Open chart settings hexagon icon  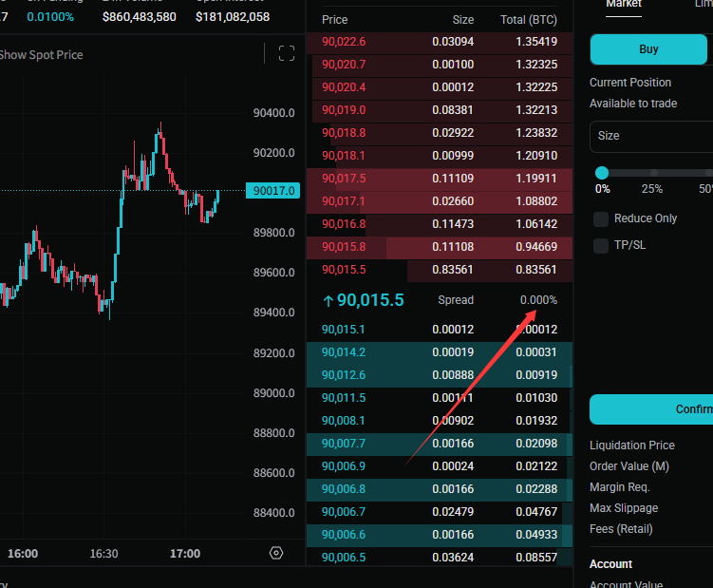point(276,553)
